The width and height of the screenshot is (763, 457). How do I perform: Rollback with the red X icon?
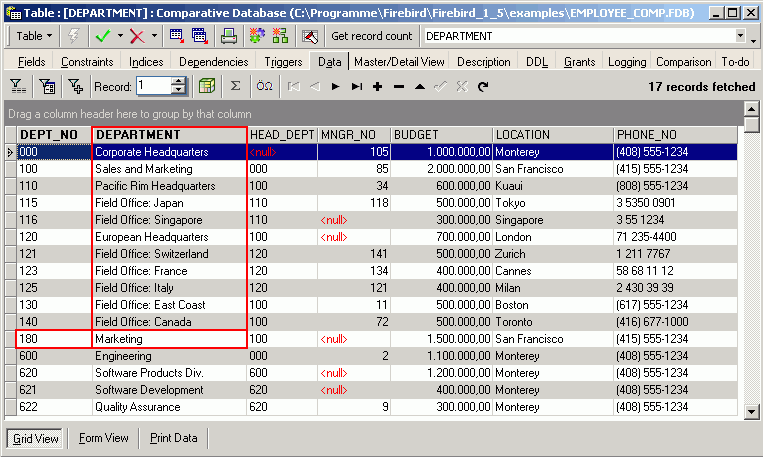point(138,36)
